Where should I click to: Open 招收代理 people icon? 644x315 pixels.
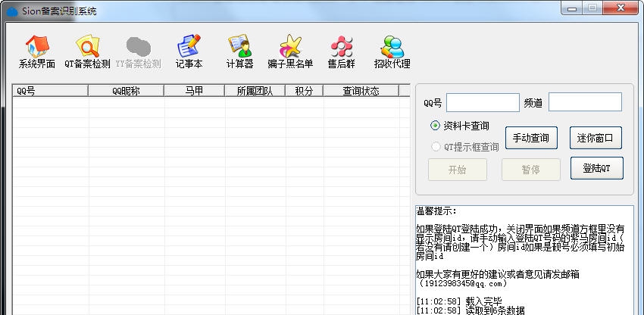pos(392,46)
